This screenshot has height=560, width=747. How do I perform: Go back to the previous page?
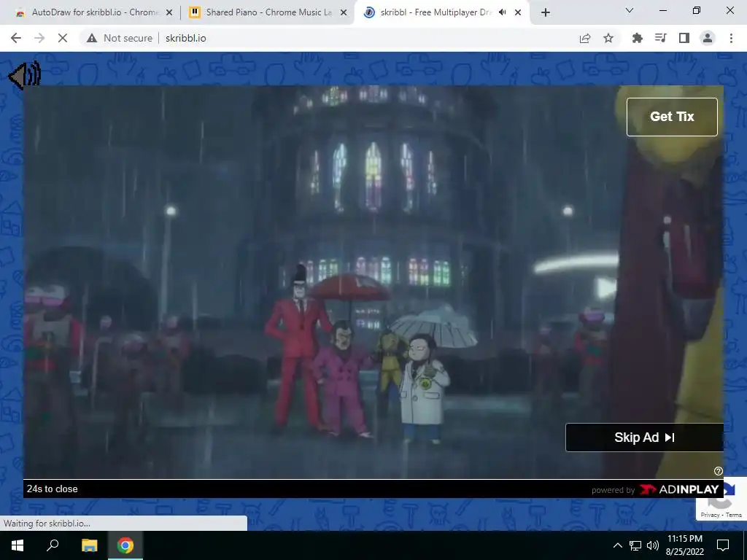pos(16,38)
